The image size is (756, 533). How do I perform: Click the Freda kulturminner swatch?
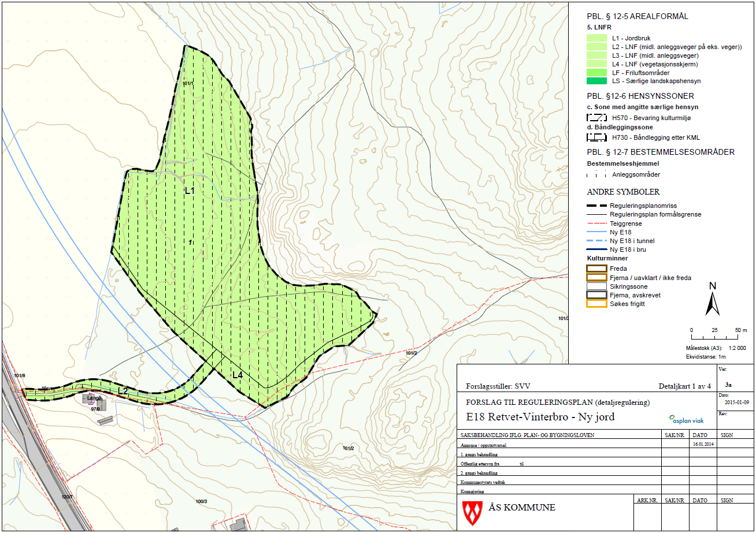pyautogui.click(x=596, y=269)
